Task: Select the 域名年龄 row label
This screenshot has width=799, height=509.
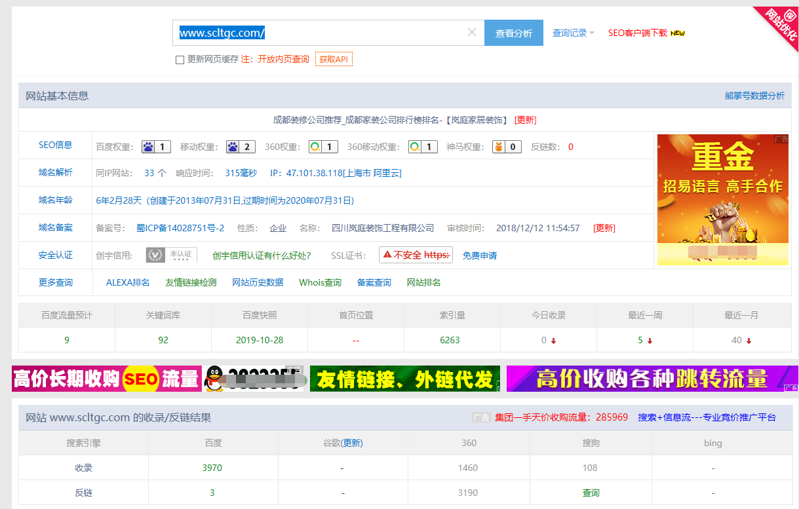Action: [56, 200]
